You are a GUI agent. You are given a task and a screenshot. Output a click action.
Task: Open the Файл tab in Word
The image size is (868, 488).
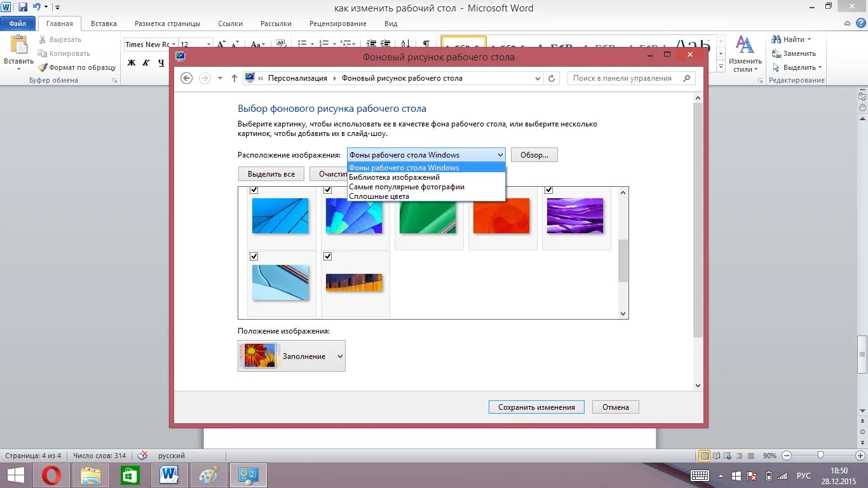pos(18,24)
